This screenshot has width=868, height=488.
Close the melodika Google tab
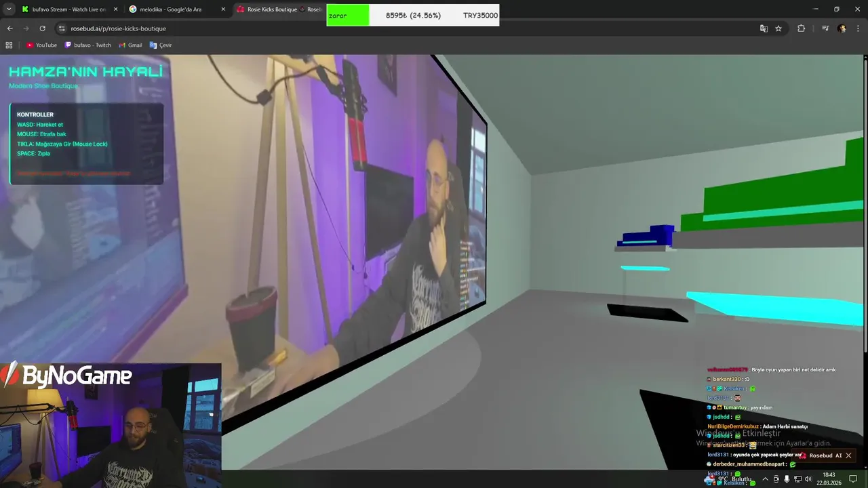(223, 9)
